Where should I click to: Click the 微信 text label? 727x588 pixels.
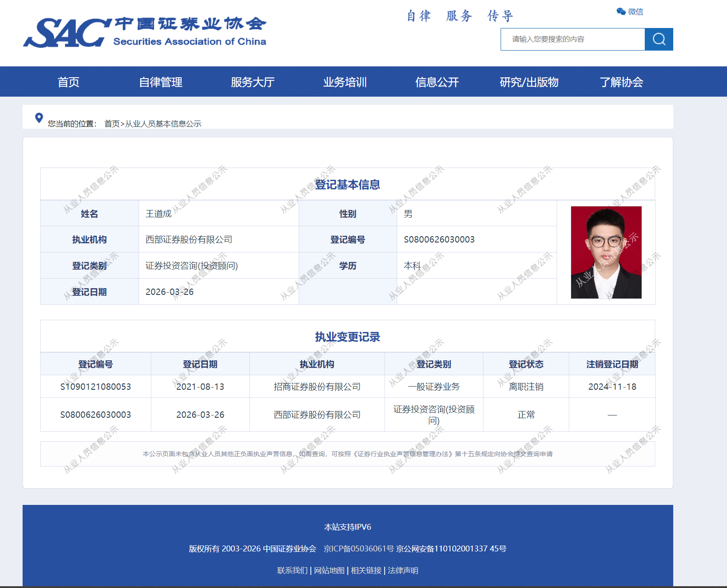point(636,12)
